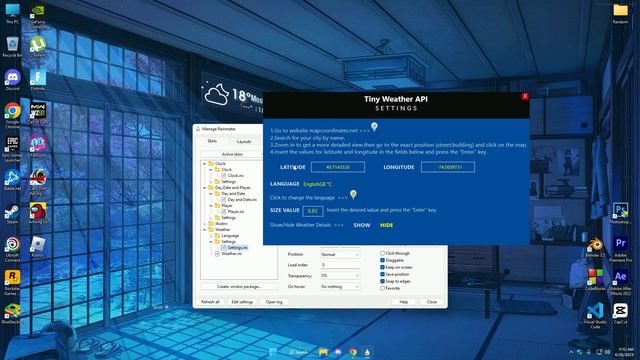The image size is (640, 360).
Task: Open the Among Us desktop icon
Action: (x=38, y=214)
